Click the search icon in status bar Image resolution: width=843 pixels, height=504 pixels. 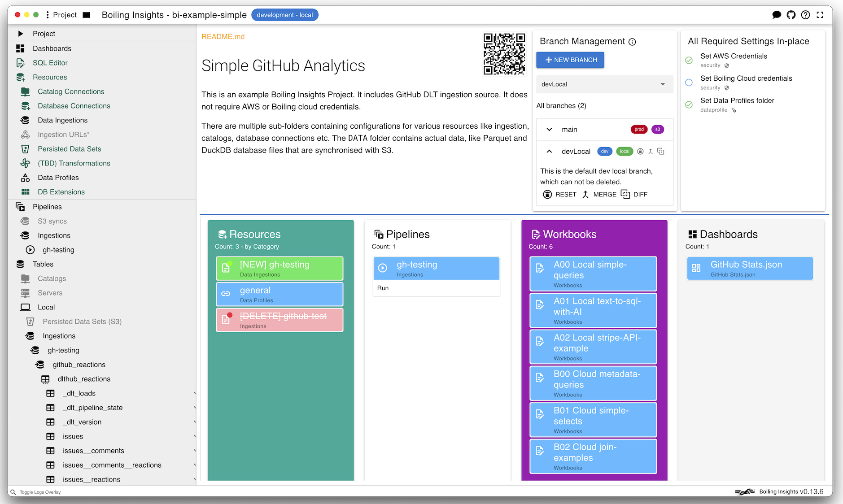pyautogui.click(x=13, y=492)
